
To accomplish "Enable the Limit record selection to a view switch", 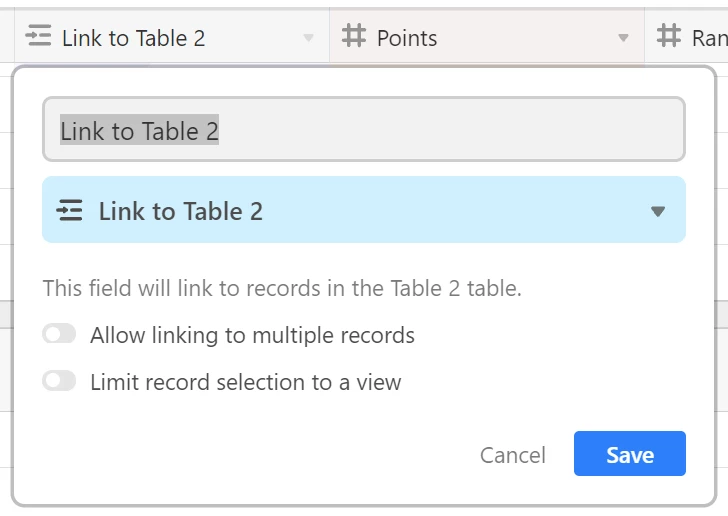I will click(59, 381).
